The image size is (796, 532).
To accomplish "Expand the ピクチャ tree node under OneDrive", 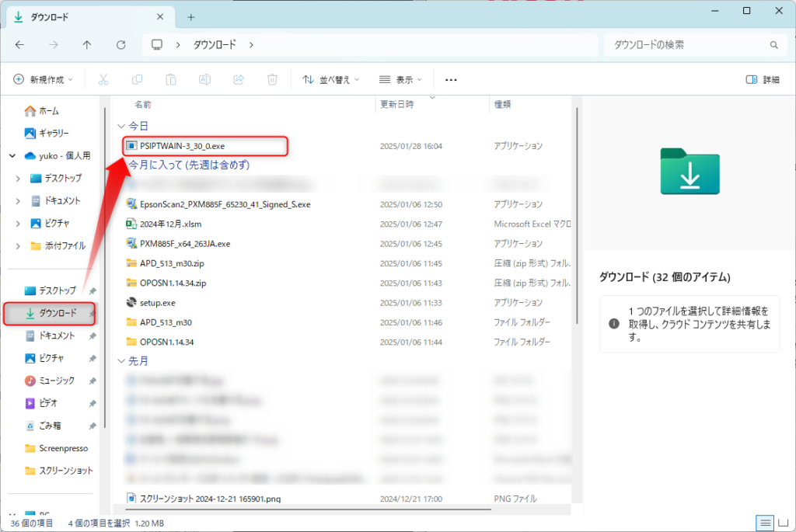I will 19,223.
